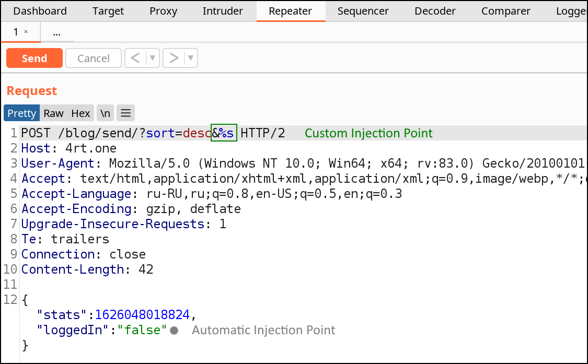This screenshot has height=364, width=588.
Task: Click the loggedIn "false" value
Action: click(x=142, y=330)
